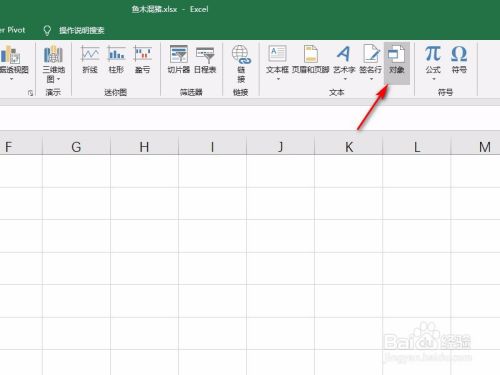500x375 pixels.
Task: Insert a Win/Loss sparkline (盈亏)
Action: 142,59
